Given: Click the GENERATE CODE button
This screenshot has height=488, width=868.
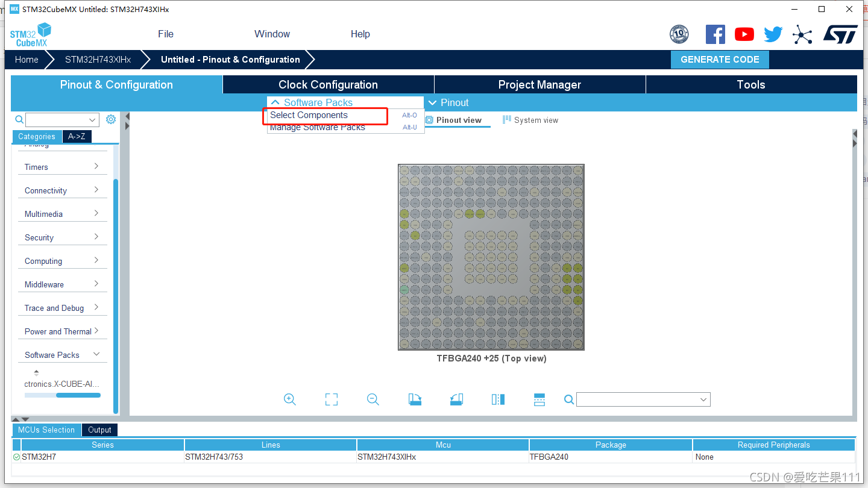Looking at the screenshot, I should 720,60.
